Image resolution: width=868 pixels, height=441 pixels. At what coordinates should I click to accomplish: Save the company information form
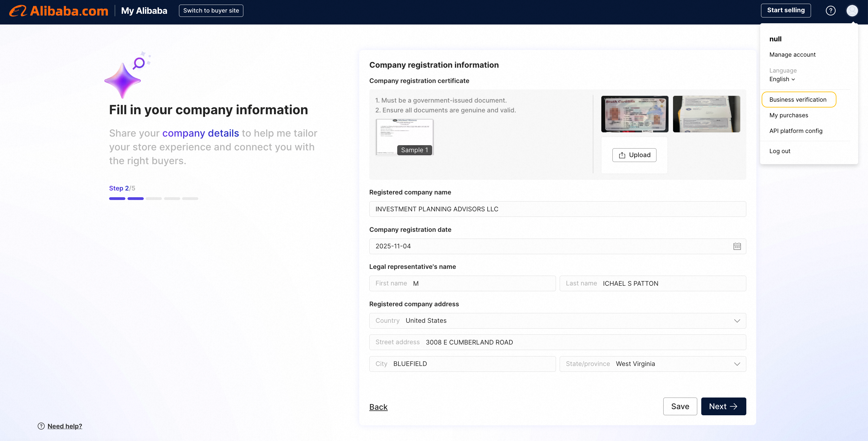tap(680, 406)
